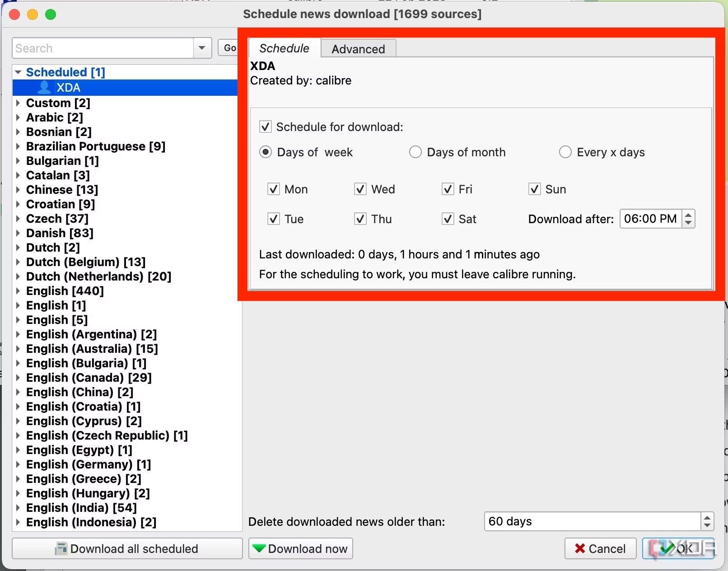Click the 60 days stepper arrows
The height and width of the screenshot is (571, 728).
point(707,521)
